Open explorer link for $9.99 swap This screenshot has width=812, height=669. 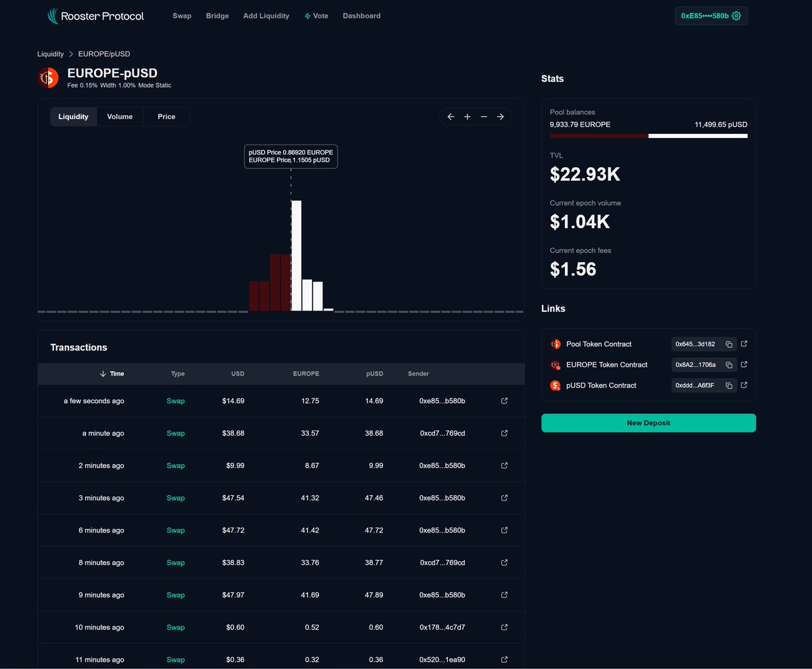coord(504,465)
